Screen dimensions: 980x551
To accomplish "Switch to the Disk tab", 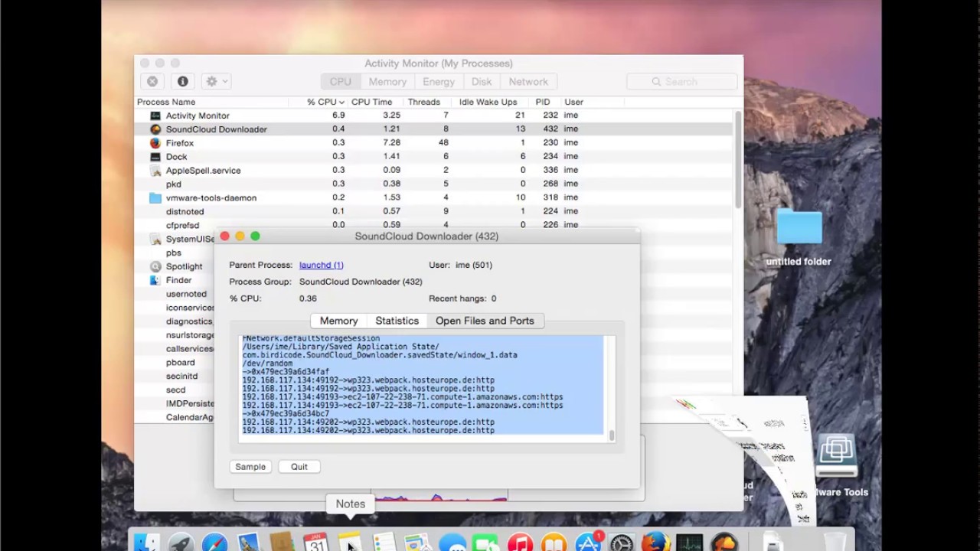I will 482,82.
